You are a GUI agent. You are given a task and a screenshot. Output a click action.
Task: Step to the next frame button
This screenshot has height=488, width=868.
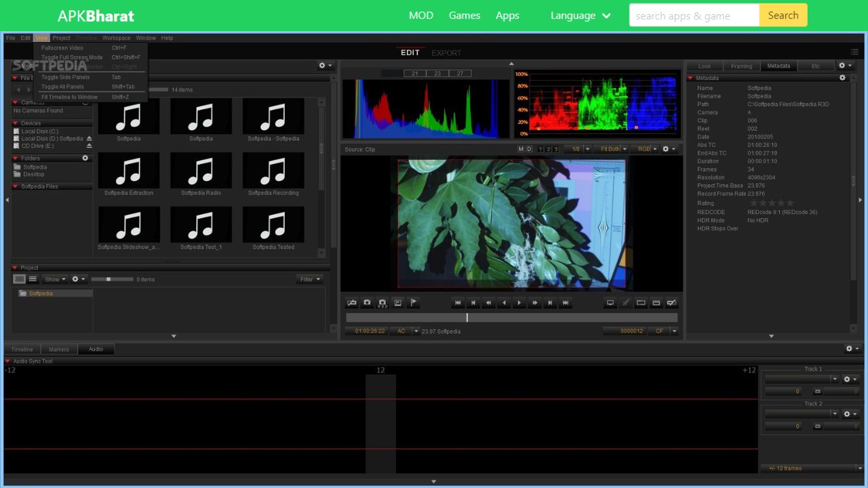550,303
